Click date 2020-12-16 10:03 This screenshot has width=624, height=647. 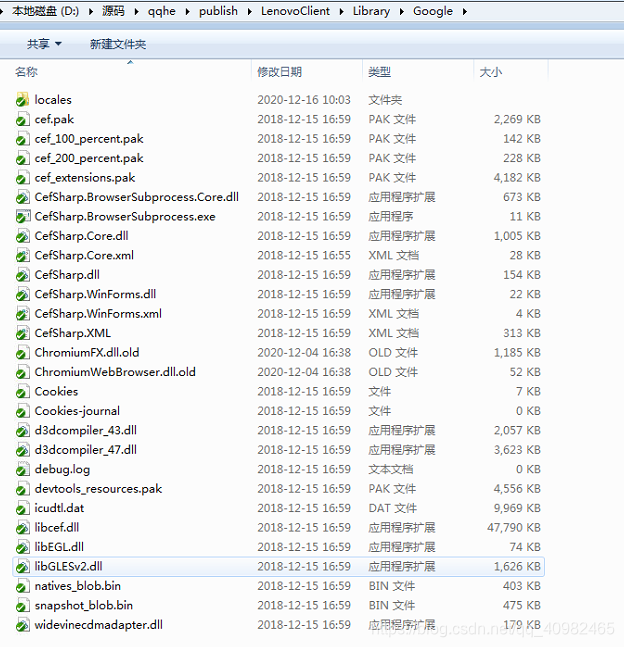[x=304, y=100]
